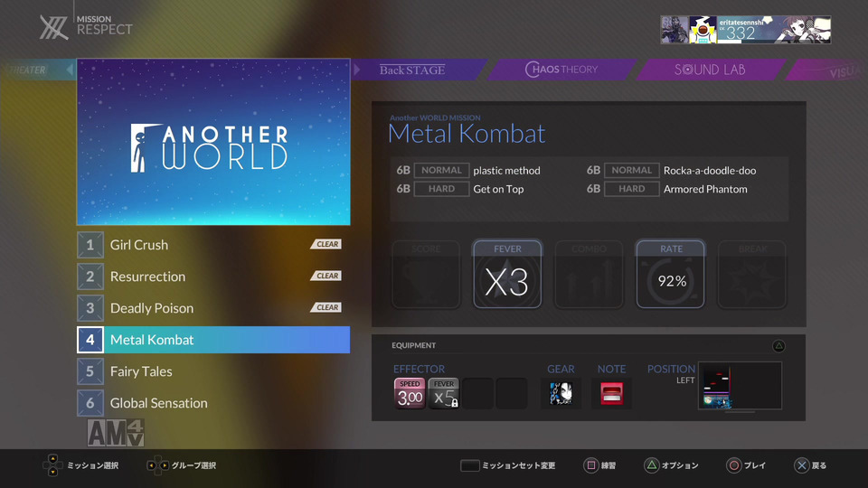Click the グループ選択 d-pad icon
This screenshot has height=488, width=868.
click(157, 466)
